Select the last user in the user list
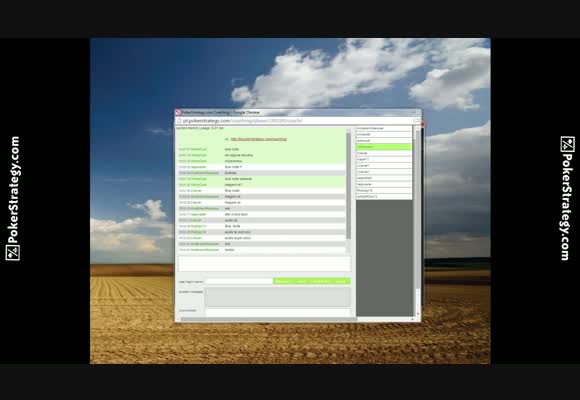 tap(384, 196)
